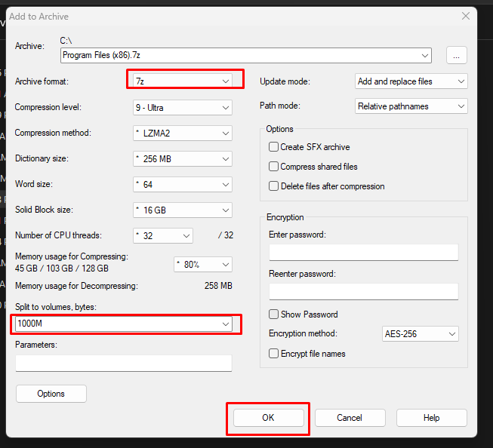Open the Update mode dropdown

click(411, 81)
